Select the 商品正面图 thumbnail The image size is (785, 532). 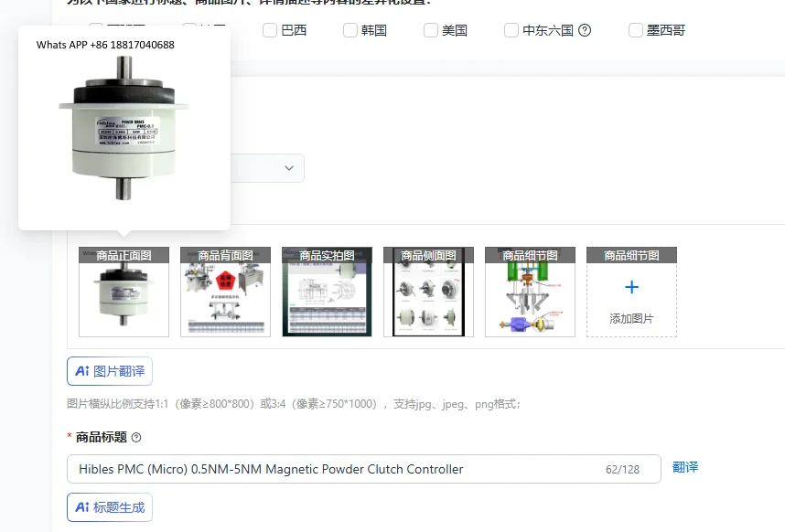click(124, 291)
